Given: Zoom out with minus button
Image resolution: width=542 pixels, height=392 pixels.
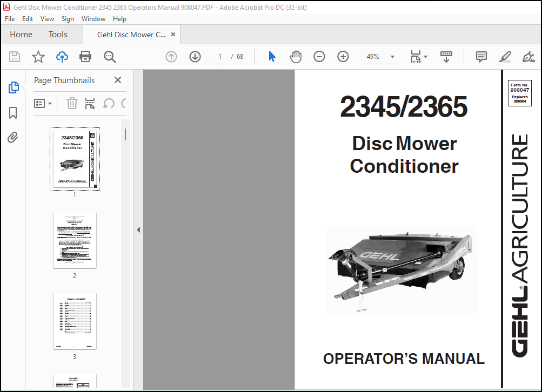Looking at the screenshot, I should click(x=319, y=57).
